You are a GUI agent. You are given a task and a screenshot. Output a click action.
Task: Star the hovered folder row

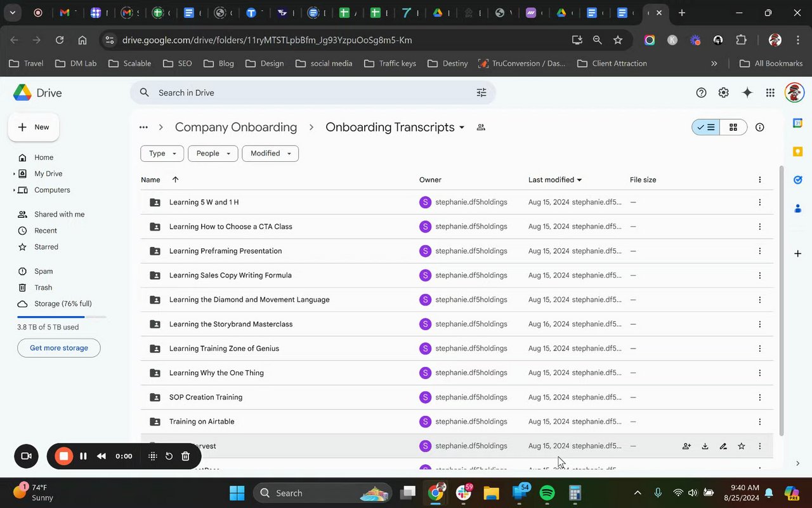742,446
